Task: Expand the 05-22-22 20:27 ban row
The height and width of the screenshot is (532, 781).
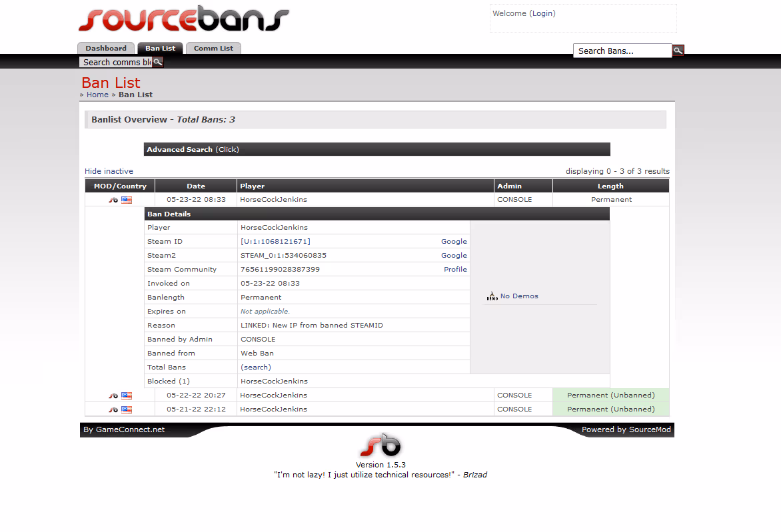Action: [377, 395]
